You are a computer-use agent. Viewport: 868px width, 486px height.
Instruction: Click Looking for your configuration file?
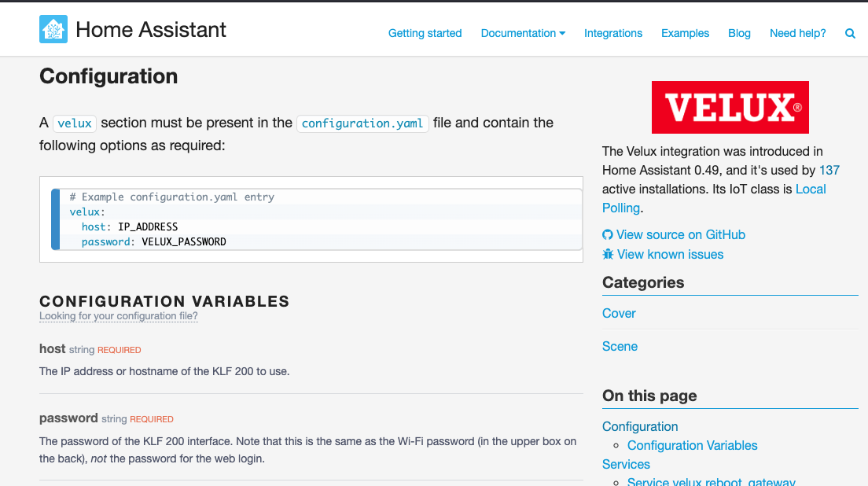(x=118, y=315)
